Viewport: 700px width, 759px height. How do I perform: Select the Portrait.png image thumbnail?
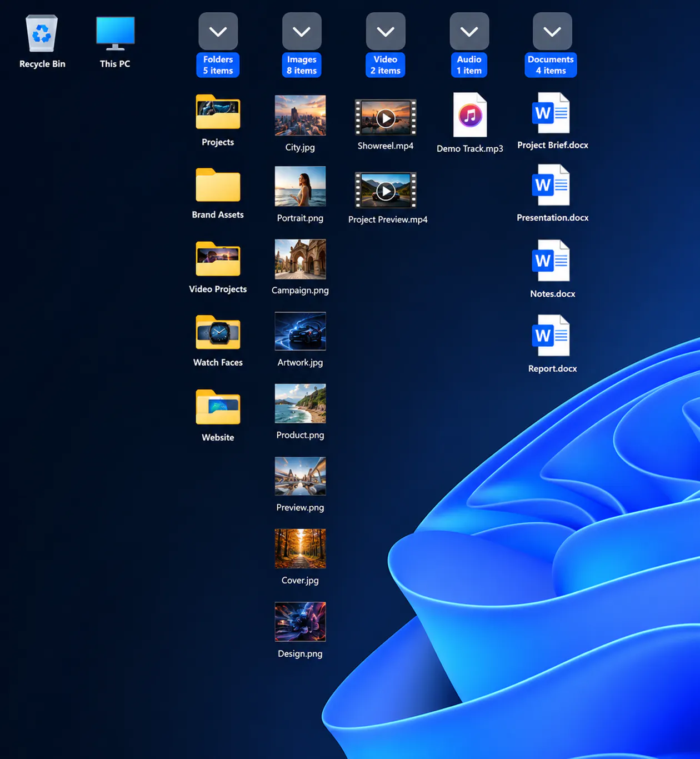300,186
